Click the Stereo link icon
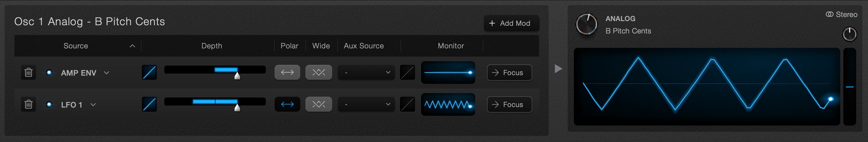Viewport: 868px width, 142px height. [x=829, y=14]
